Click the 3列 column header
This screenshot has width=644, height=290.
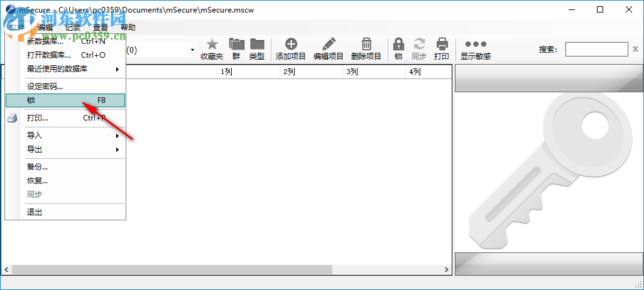374,72
